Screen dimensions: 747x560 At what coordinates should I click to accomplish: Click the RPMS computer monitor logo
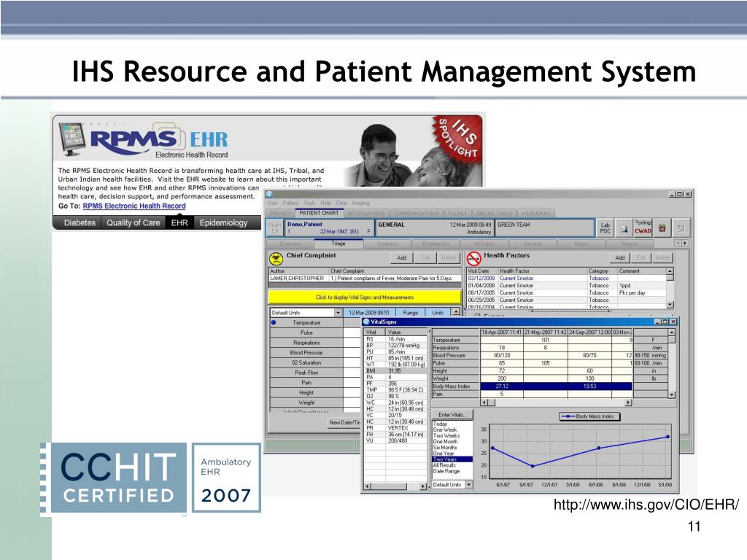pyautogui.click(x=72, y=139)
